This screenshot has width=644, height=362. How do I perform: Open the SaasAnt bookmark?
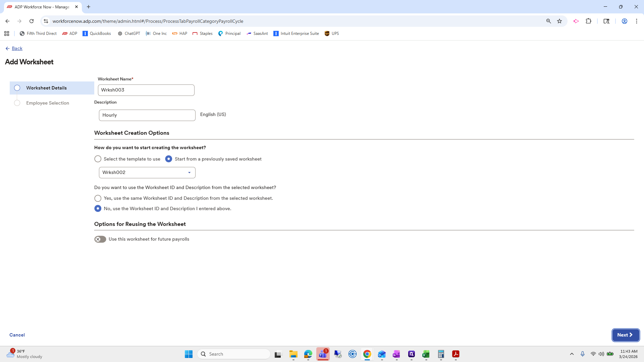257,33
